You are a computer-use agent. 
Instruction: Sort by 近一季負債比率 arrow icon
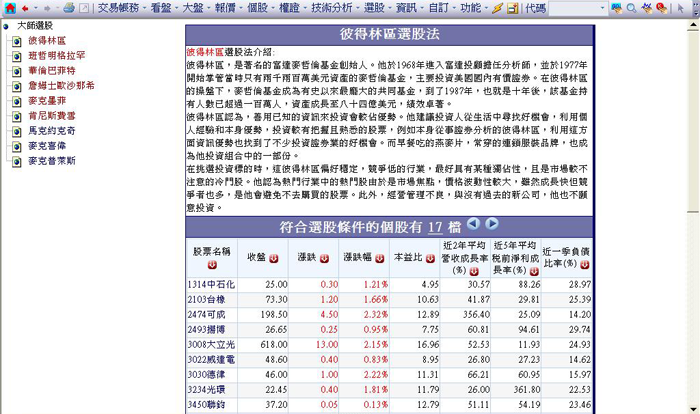click(x=585, y=265)
